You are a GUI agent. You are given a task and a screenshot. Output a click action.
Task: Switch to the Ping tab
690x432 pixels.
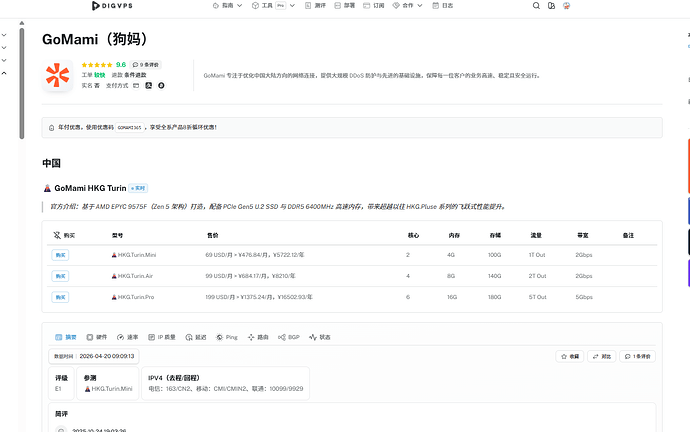227,337
